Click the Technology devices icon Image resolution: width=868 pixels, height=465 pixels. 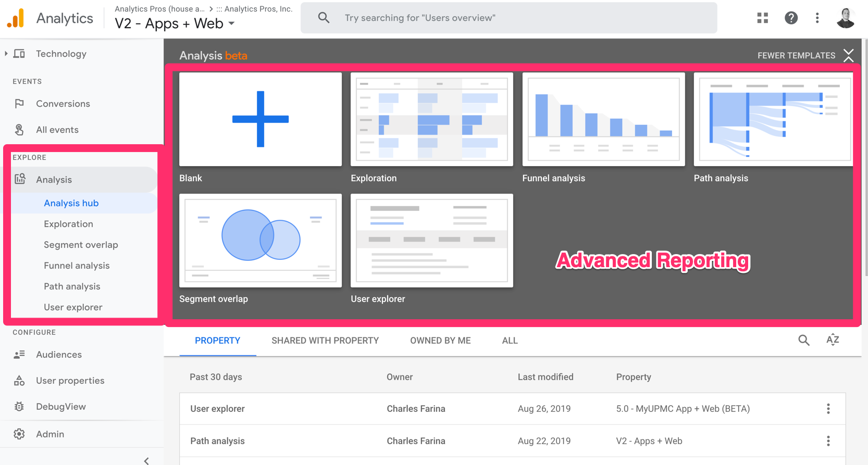click(x=19, y=54)
